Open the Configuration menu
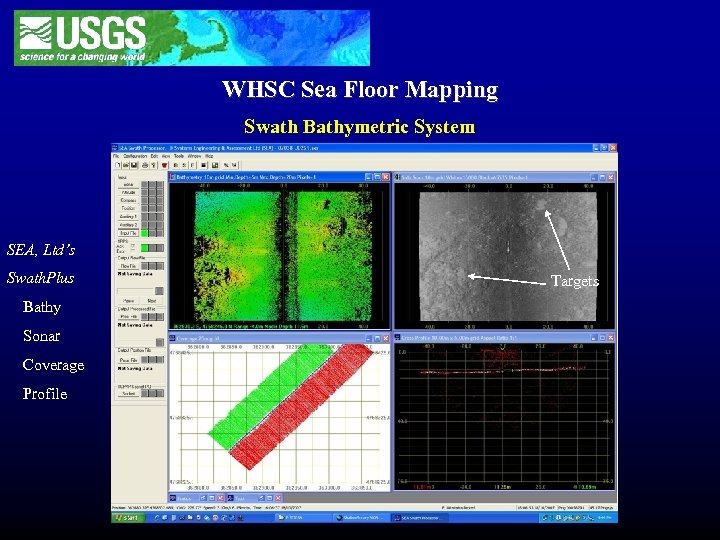720x540 pixels. pos(135,156)
